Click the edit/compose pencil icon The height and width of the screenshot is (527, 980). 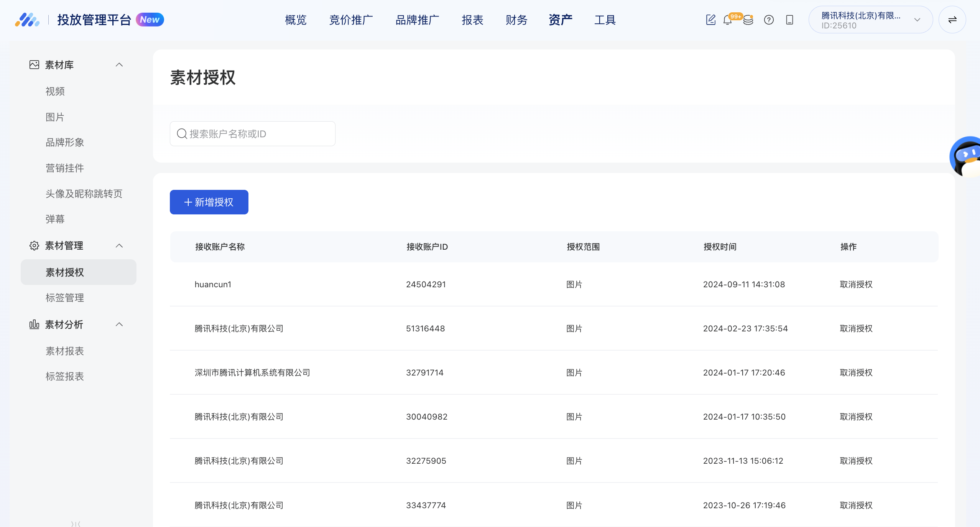pos(710,20)
